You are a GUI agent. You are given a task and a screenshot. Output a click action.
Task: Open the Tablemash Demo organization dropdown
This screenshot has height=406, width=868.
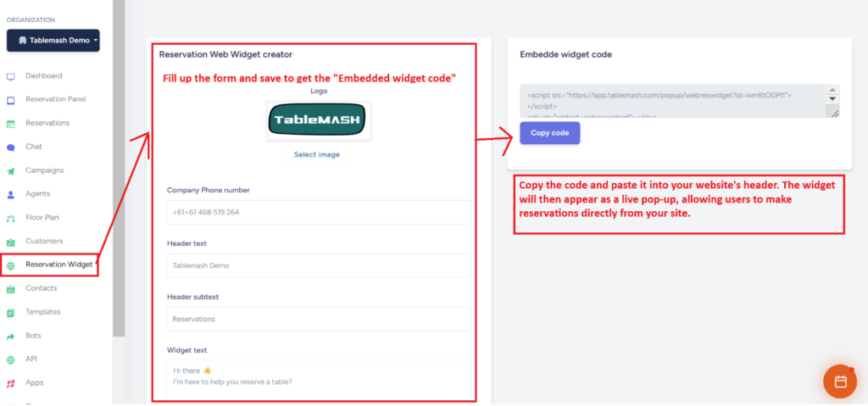[53, 40]
